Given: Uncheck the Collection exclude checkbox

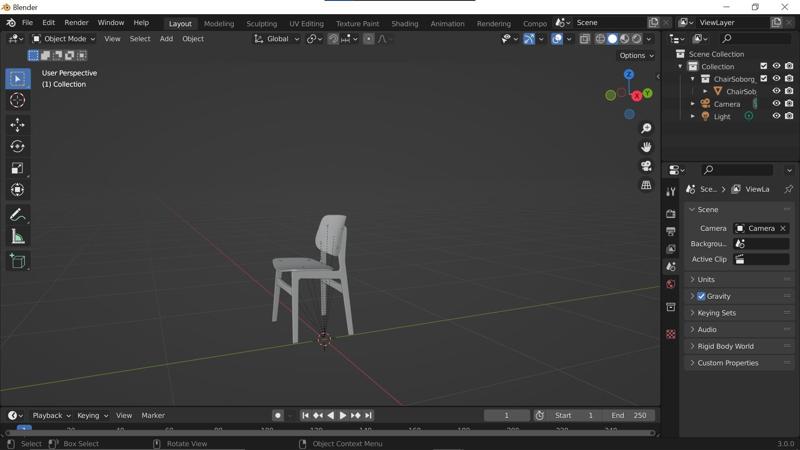Looking at the screenshot, I should tap(763, 66).
